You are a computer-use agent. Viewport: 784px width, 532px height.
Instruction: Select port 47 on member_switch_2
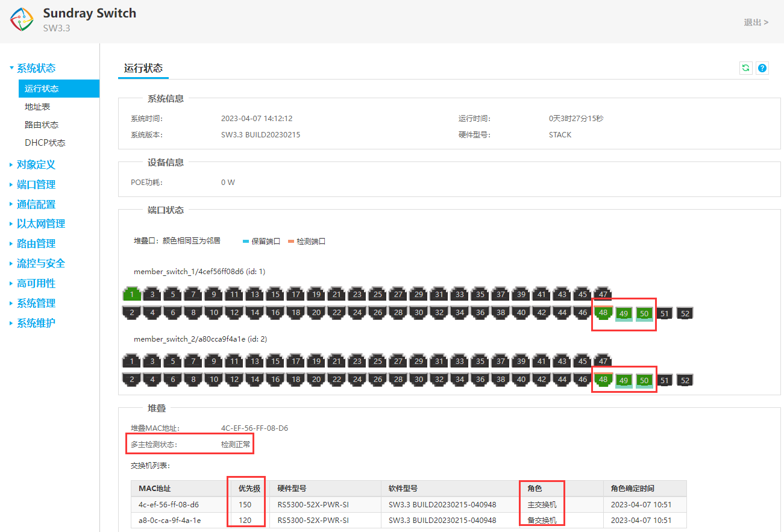click(603, 361)
